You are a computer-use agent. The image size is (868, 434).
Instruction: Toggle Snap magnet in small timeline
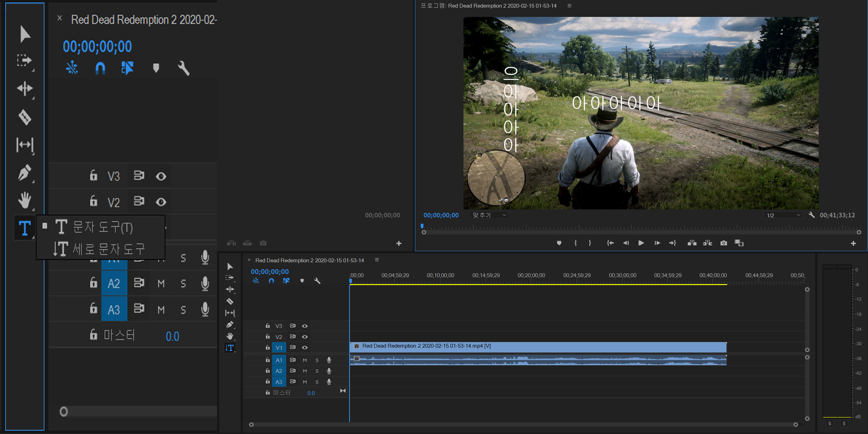coord(271,281)
